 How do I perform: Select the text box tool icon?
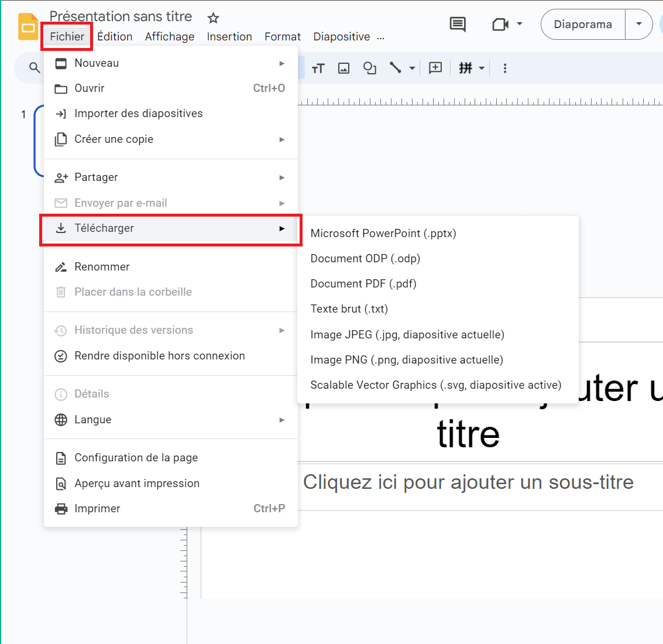(x=318, y=68)
